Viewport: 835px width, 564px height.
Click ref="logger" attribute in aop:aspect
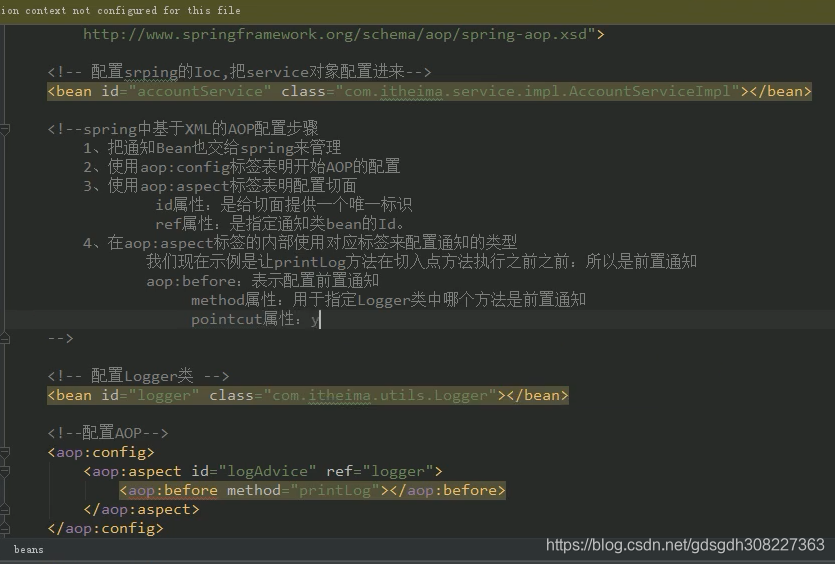380,471
